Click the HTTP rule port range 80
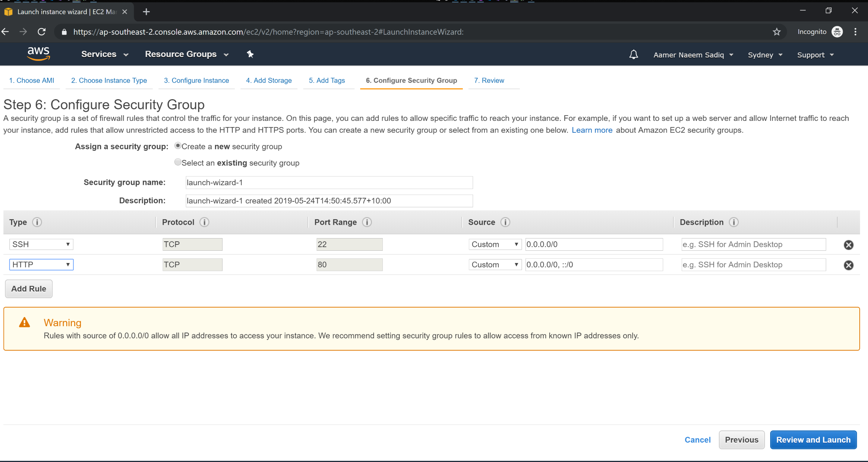The width and height of the screenshot is (868, 462). point(350,265)
